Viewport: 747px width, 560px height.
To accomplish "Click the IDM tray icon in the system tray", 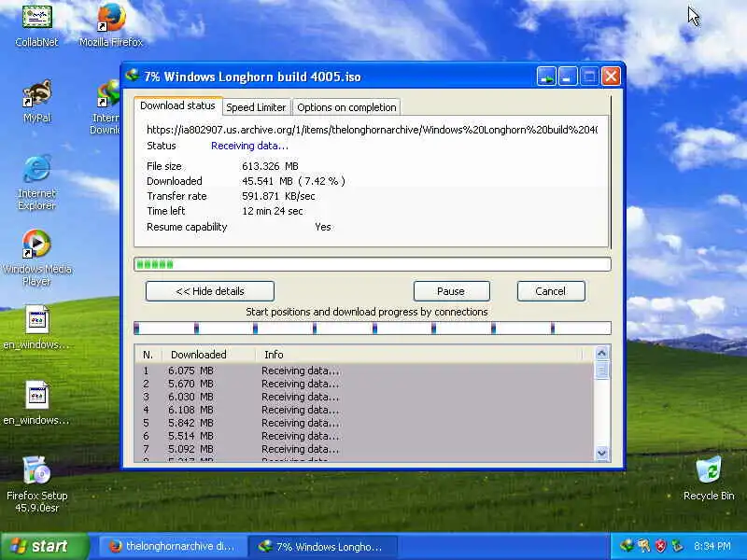I will pyautogui.click(x=627, y=546).
